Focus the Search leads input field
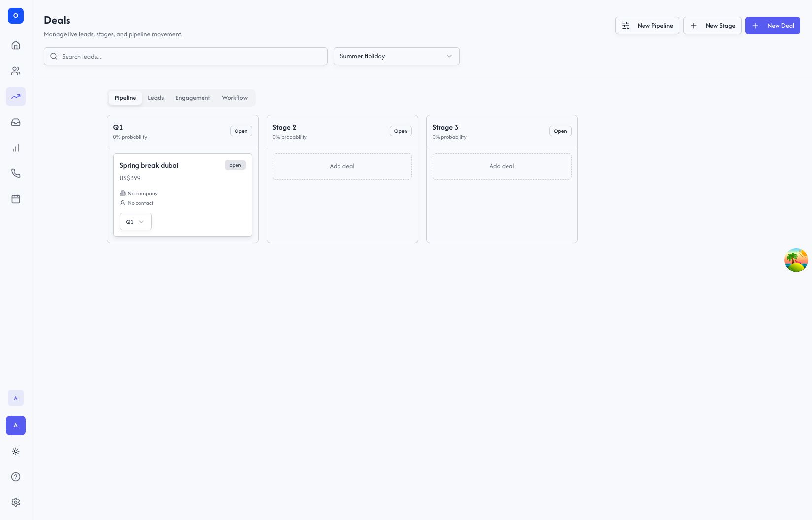 pos(186,56)
